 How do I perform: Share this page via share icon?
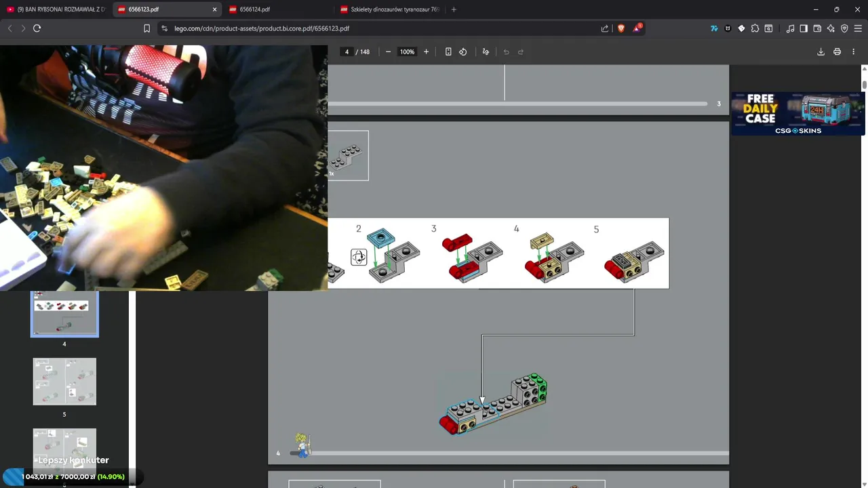(605, 28)
